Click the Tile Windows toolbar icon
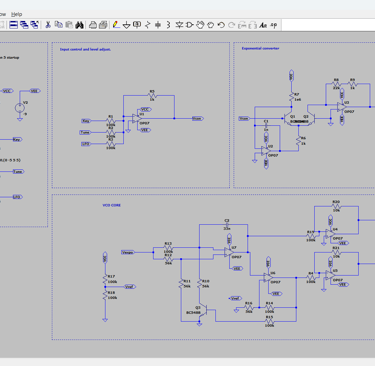This screenshot has height=366, width=375. pos(14,25)
